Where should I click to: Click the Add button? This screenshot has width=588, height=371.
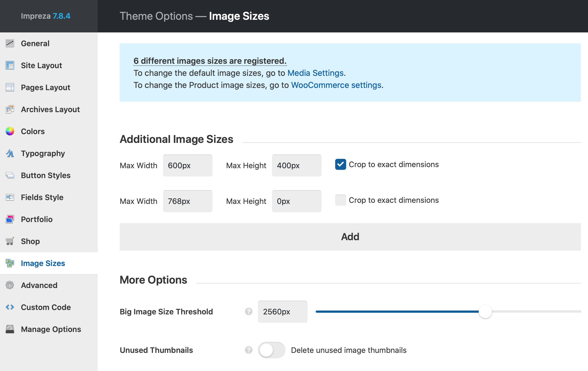[x=350, y=237]
